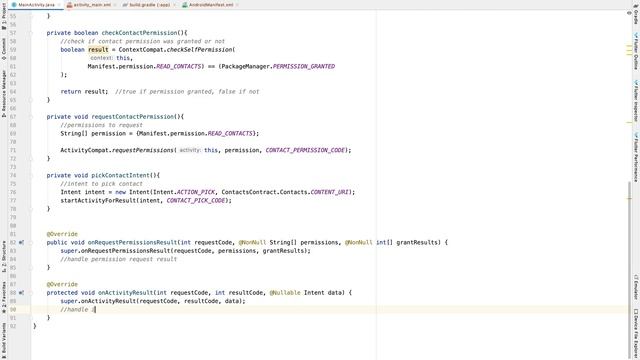This screenshot has height=360, width=640.
Task: Click the checkSelfPermission call
Action: [199, 50]
